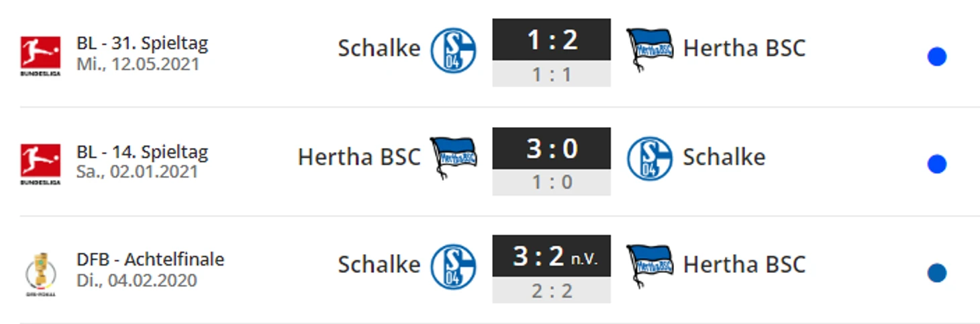The height and width of the screenshot is (324, 980).
Task: Open DFB - Achtelfinale link
Action: pyautogui.click(x=150, y=259)
